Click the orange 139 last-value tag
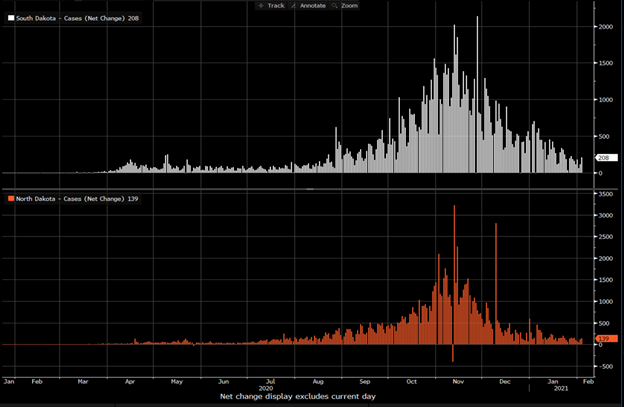 click(x=603, y=340)
